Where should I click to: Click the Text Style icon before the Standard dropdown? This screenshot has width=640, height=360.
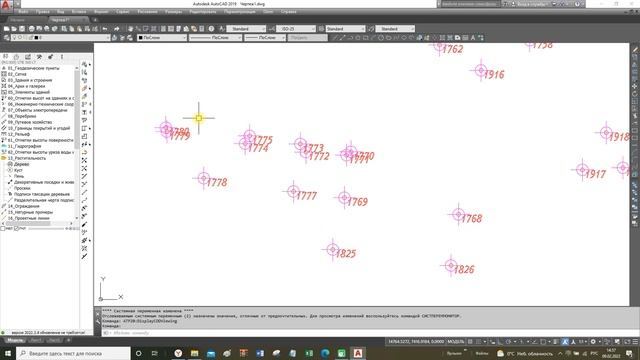pyautogui.click(x=222, y=29)
